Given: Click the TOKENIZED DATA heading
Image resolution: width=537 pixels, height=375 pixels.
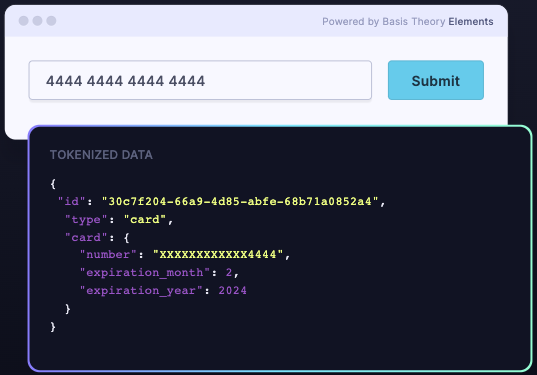Looking at the screenshot, I should click(101, 155).
